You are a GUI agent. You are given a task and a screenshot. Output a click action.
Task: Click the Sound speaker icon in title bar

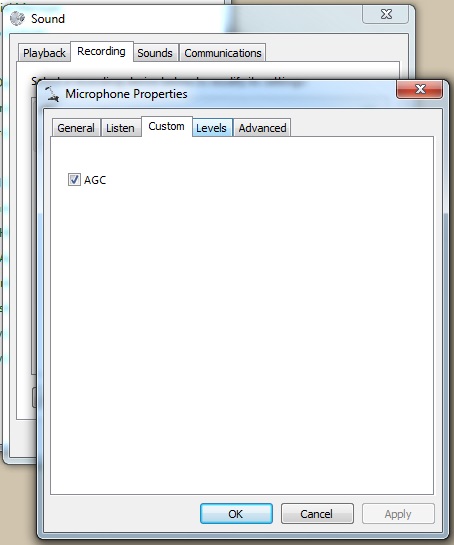point(17,19)
